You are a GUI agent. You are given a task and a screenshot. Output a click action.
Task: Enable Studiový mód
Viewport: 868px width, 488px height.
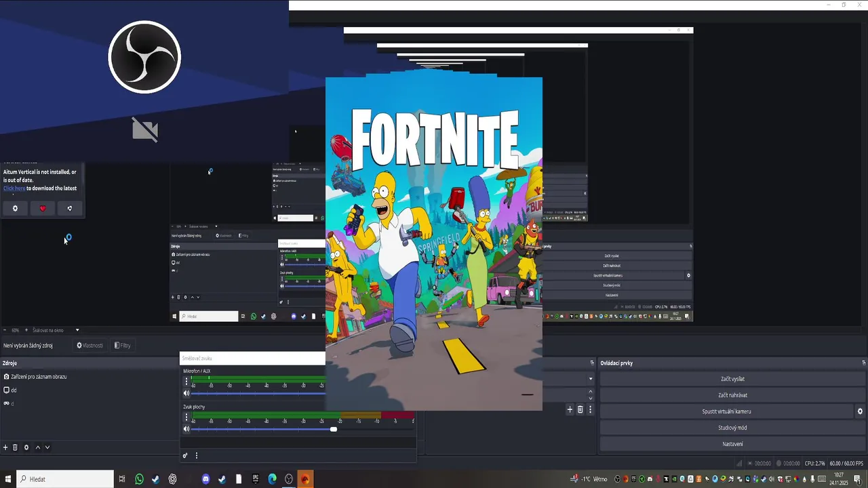point(733,428)
